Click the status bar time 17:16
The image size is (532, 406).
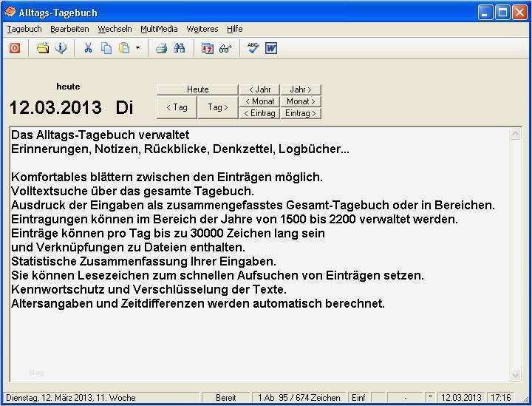(x=501, y=398)
